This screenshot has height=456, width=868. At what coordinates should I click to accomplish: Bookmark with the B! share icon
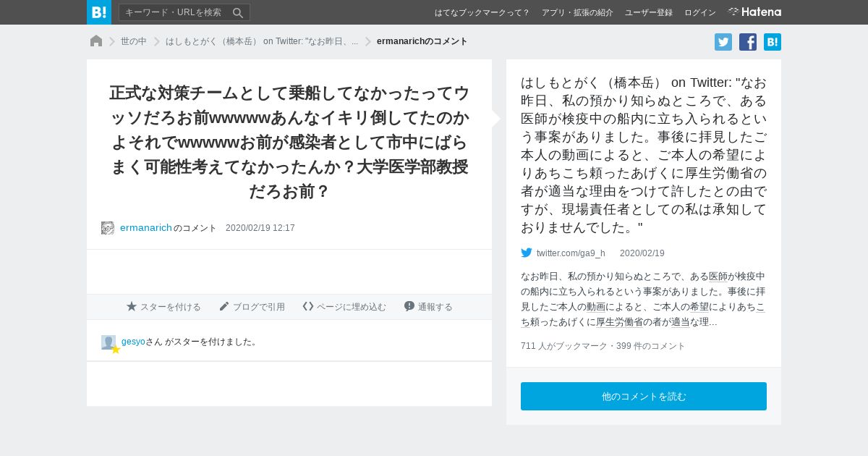[773, 42]
